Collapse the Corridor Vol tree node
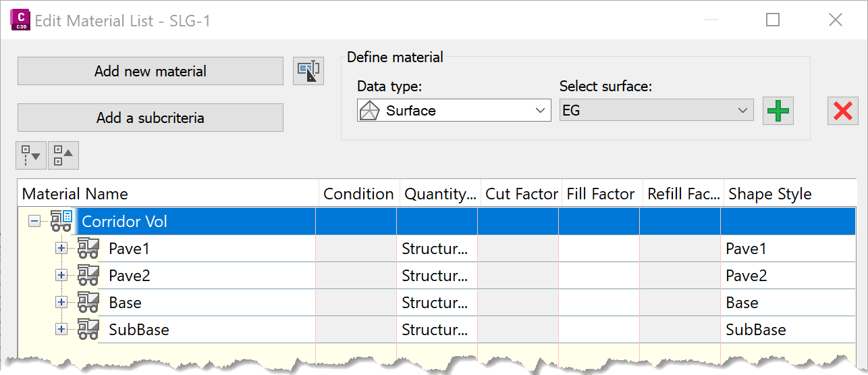Screen dimensions: 868x375 34,221
